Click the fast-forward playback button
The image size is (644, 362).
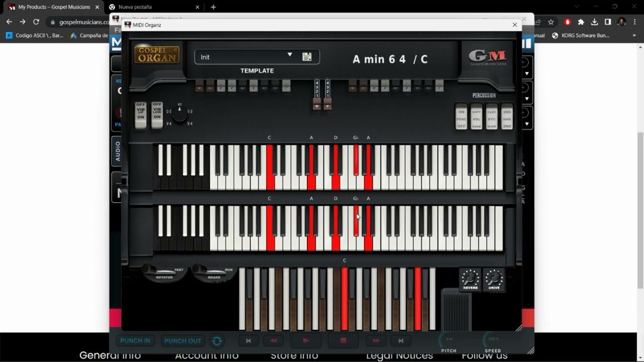click(x=376, y=341)
